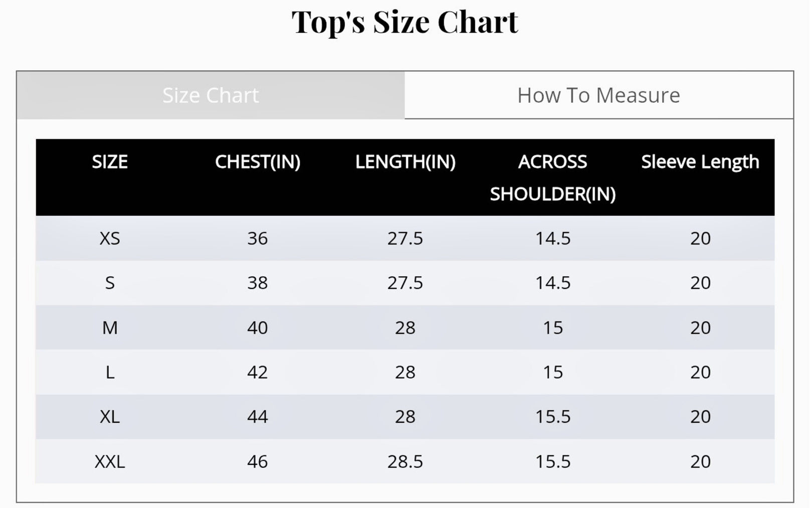
Task: Switch to the How To Measure tab
Action: point(598,95)
